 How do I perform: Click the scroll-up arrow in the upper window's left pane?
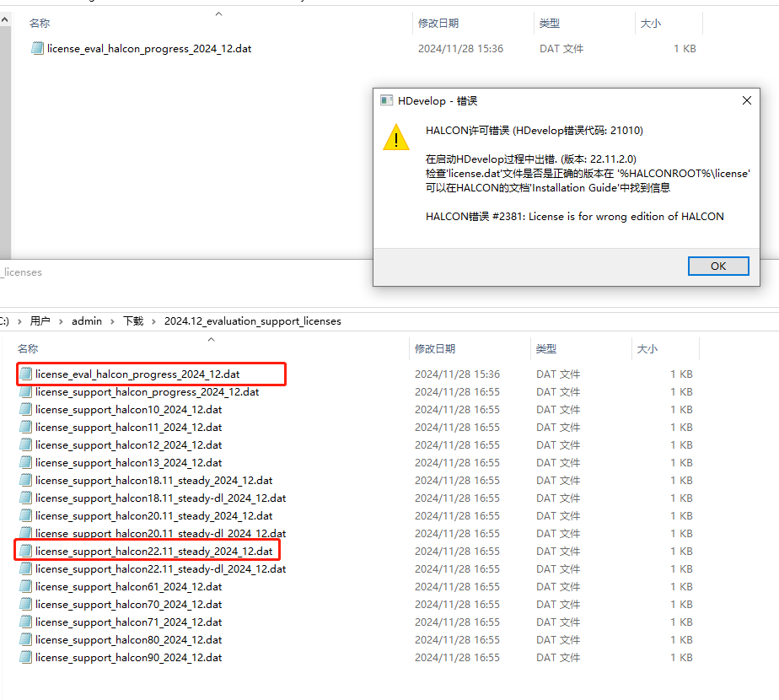pyautogui.click(x=5, y=20)
